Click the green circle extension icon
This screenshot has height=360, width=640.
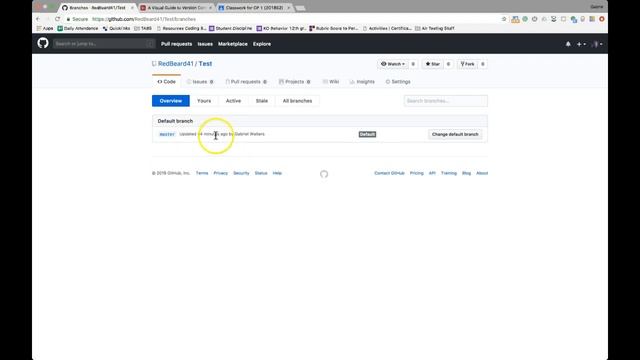click(x=525, y=19)
